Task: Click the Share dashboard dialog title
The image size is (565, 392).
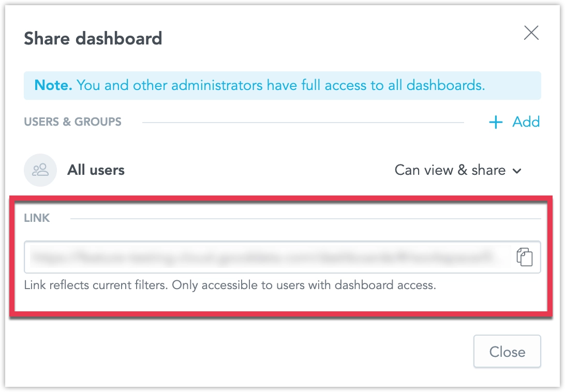Action: coord(93,38)
